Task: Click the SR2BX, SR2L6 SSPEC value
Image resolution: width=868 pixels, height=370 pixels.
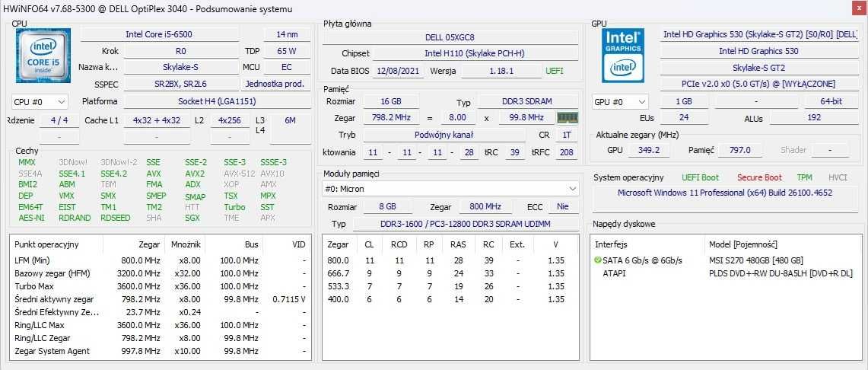Action: (180, 85)
